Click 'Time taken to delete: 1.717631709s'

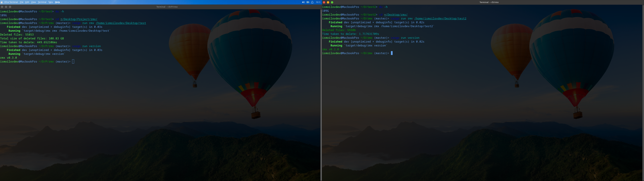(351, 34)
